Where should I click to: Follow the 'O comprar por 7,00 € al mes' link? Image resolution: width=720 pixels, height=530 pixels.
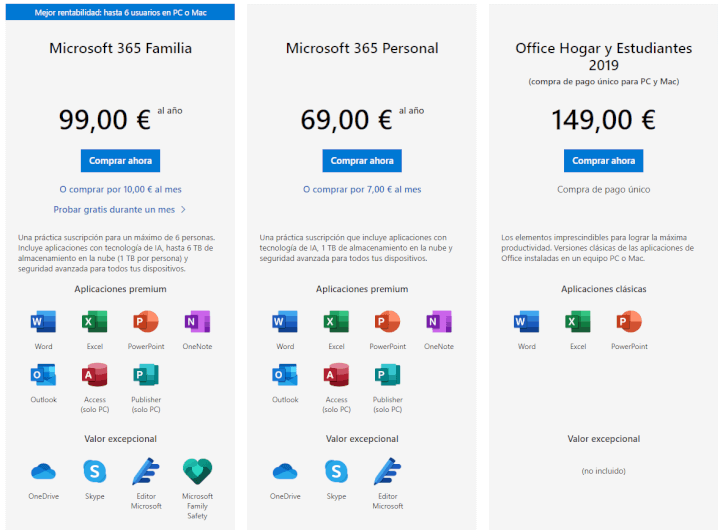pyautogui.click(x=362, y=189)
